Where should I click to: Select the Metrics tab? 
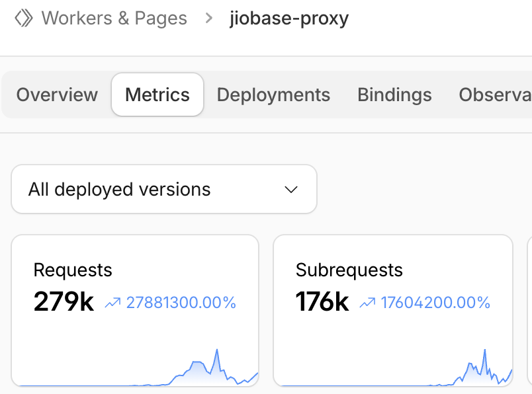coord(157,95)
